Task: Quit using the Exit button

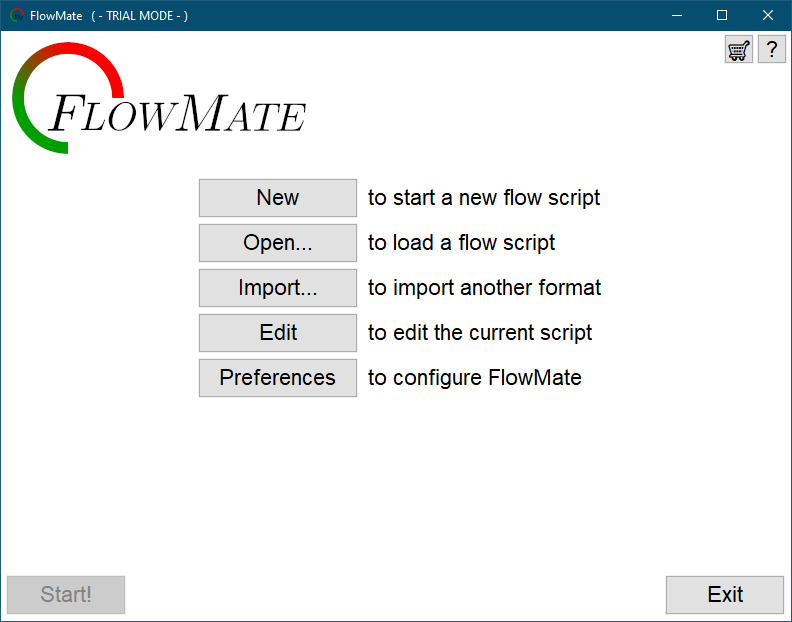Action: click(725, 594)
